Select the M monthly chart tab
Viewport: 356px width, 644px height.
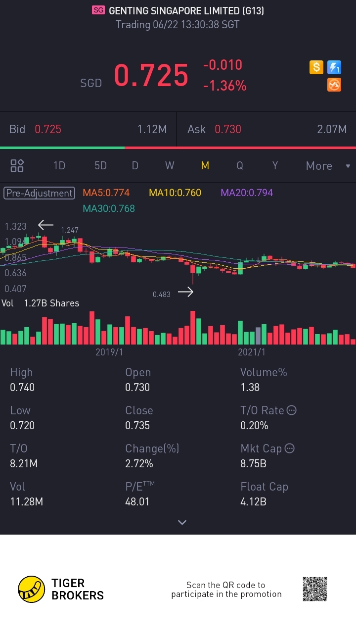coord(205,166)
